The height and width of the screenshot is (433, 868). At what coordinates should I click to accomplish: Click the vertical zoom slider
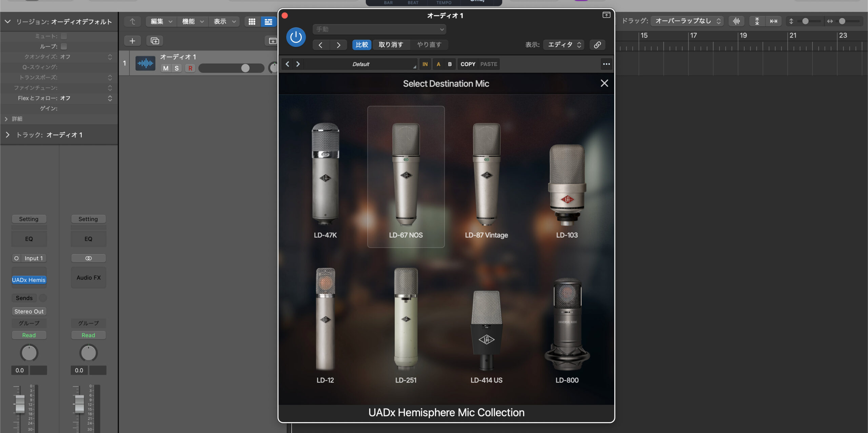tap(809, 21)
